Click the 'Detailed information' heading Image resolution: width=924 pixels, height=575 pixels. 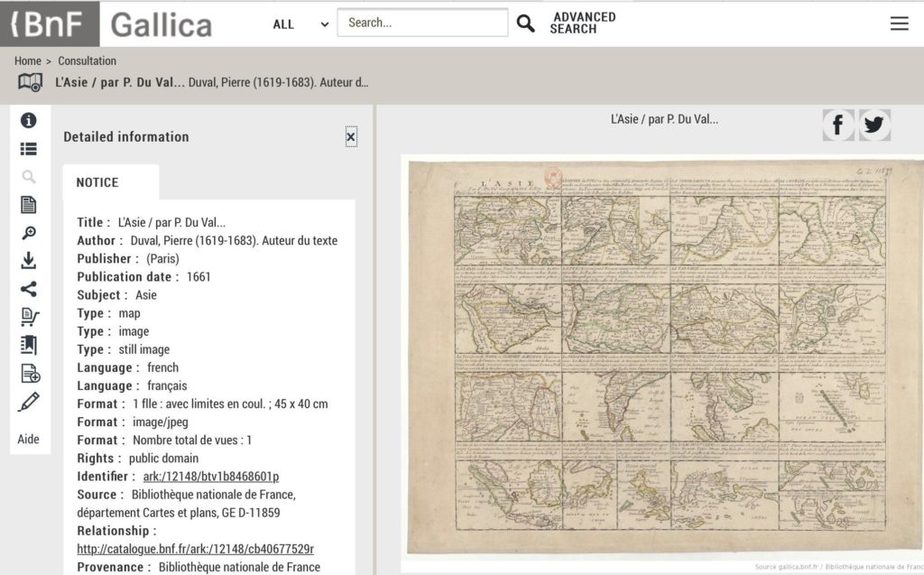point(126,137)
